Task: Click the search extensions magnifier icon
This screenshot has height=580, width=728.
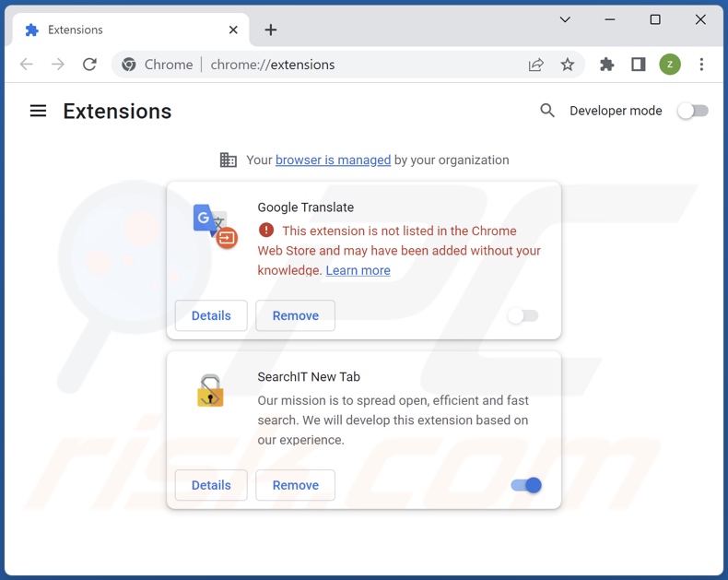Action: (547, 111)
